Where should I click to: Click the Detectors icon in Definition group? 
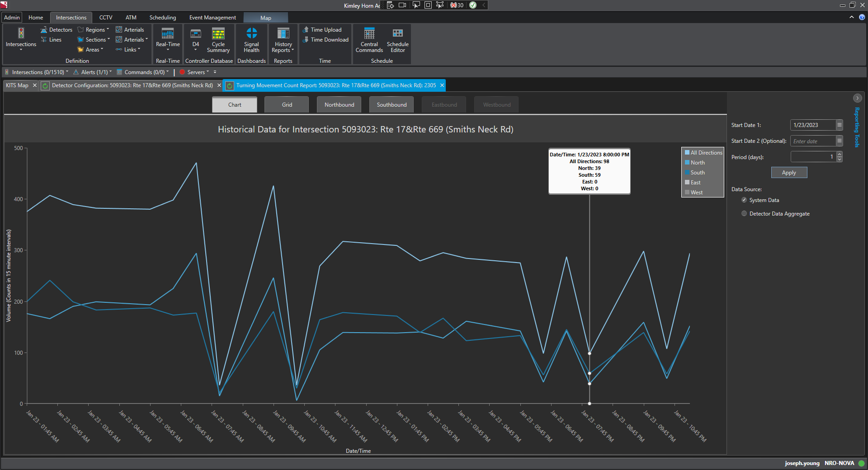tap(44, 30)
